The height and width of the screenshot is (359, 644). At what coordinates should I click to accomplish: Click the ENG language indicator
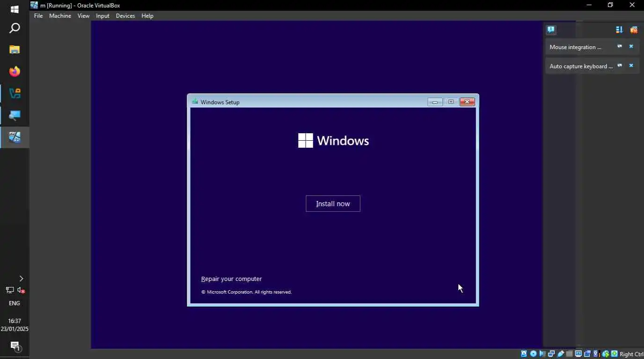pyautogui.click(x=15, y=303)
